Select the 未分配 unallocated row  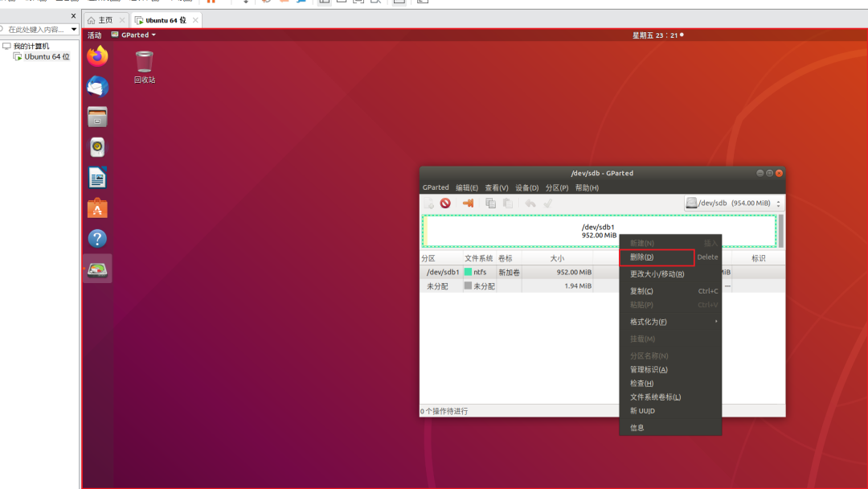click(x=602, y=286)
